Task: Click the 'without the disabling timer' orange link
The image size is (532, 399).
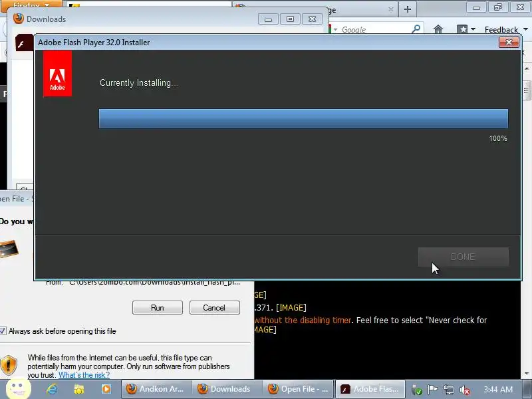Action: [x=303, y=321]
